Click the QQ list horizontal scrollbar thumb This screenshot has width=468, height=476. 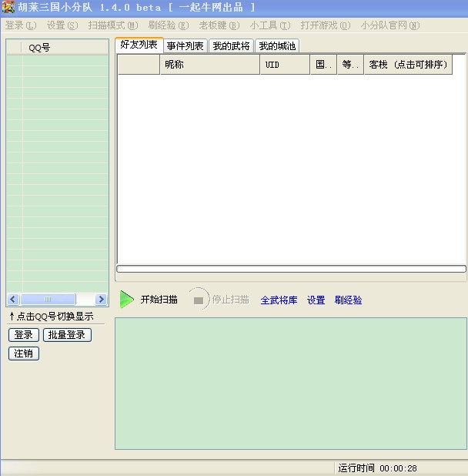click(48, 300)
